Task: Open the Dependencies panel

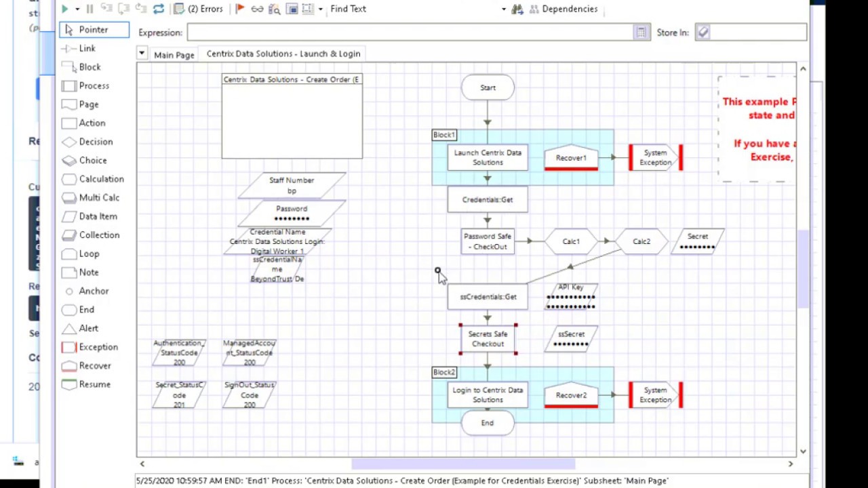Action: [x=563, y=9]
